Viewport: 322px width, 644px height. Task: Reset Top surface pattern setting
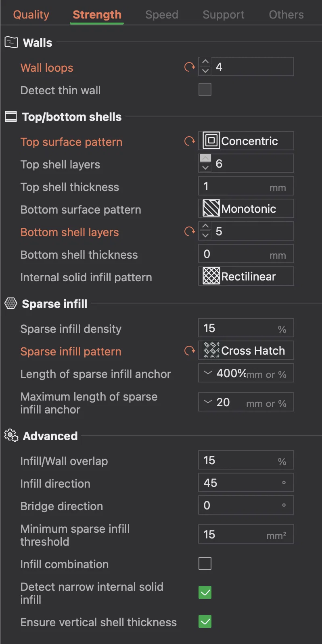(190, 141)
